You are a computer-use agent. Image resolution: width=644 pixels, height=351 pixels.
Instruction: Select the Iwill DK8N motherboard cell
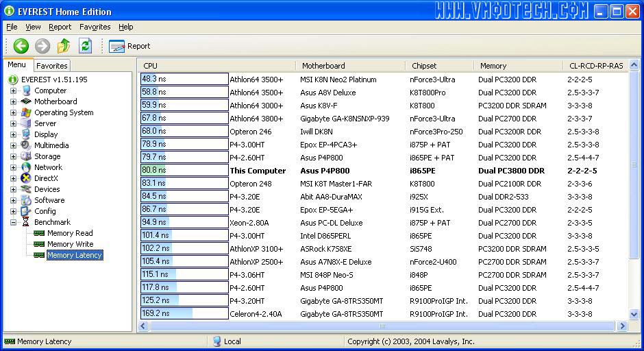tap(317, 132)
